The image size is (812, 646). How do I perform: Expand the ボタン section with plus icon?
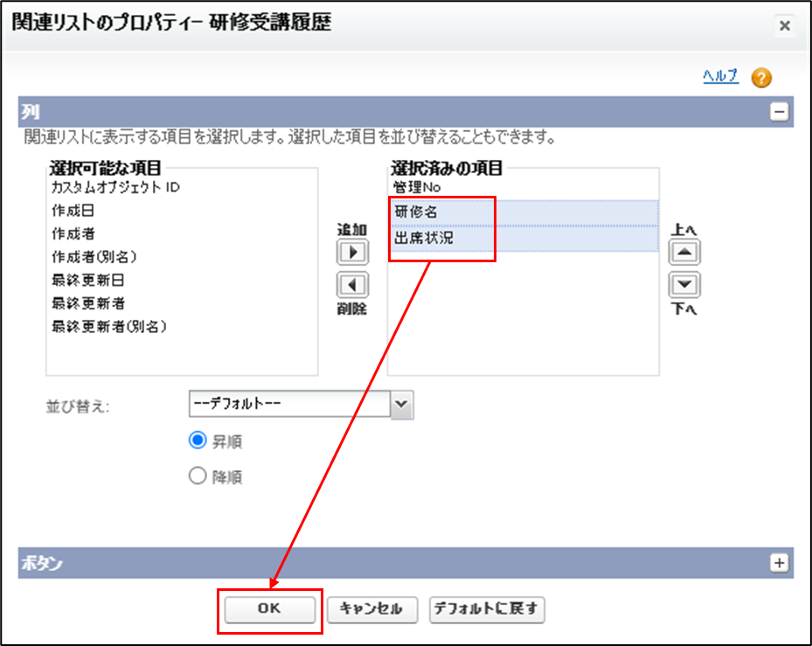pyautogui.click(x=778, y=563)
